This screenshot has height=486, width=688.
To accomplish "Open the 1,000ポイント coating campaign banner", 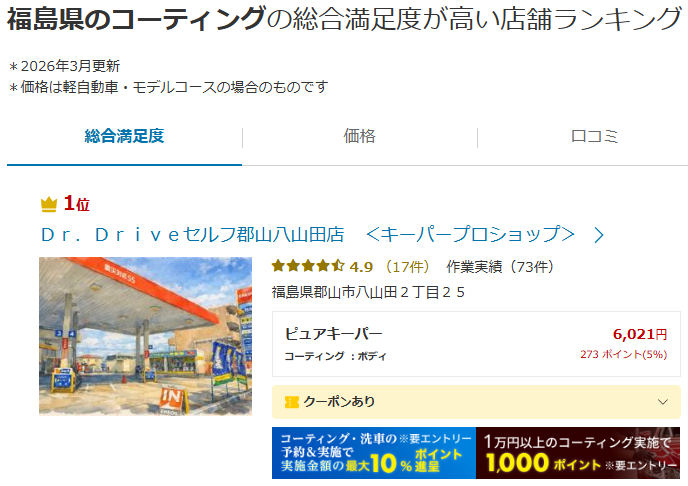I will [578, 453].
